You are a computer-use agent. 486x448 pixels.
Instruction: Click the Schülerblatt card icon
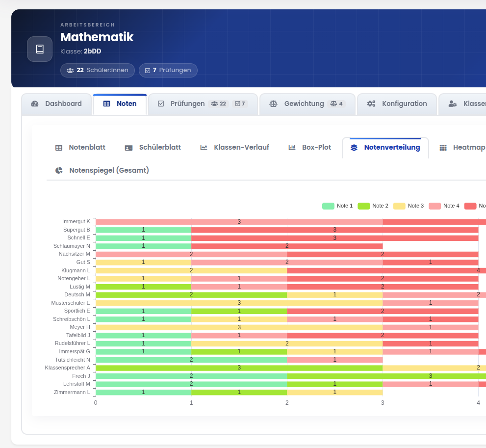128,148
